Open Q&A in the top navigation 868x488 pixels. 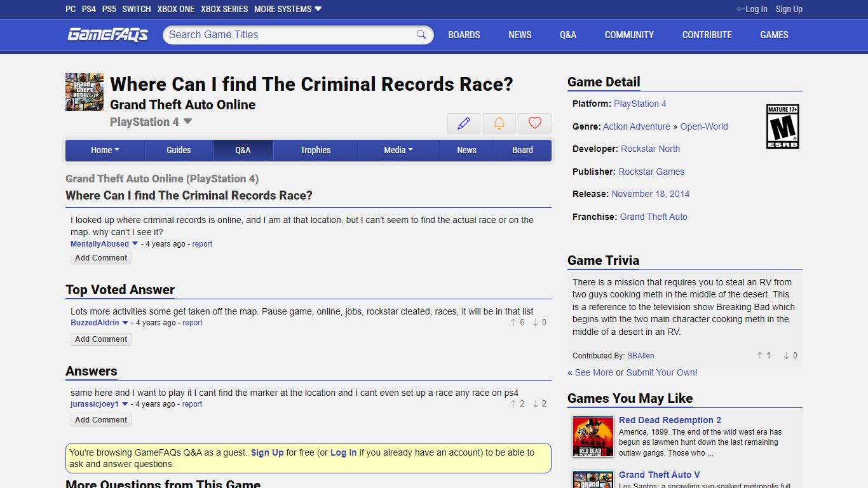click(568, 35)
